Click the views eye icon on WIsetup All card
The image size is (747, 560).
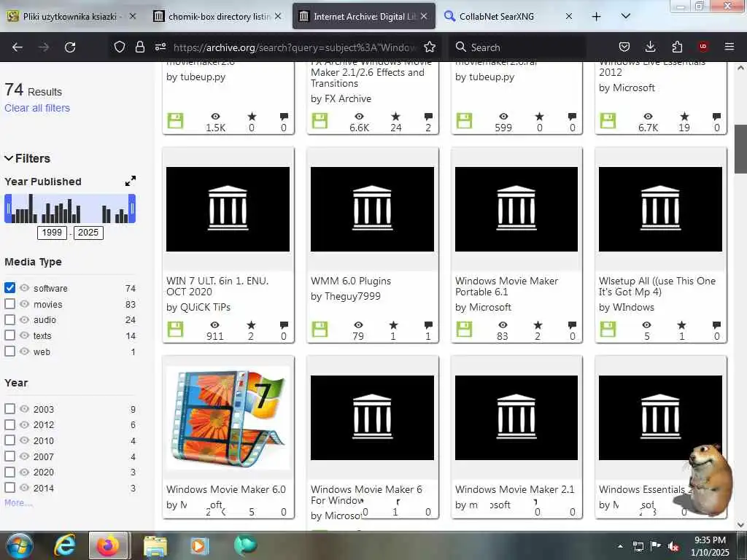tap(646, 324)
